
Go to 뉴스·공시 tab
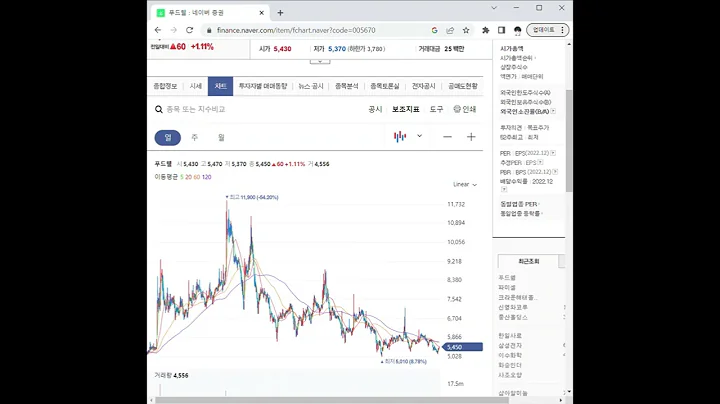click(311, 86)
